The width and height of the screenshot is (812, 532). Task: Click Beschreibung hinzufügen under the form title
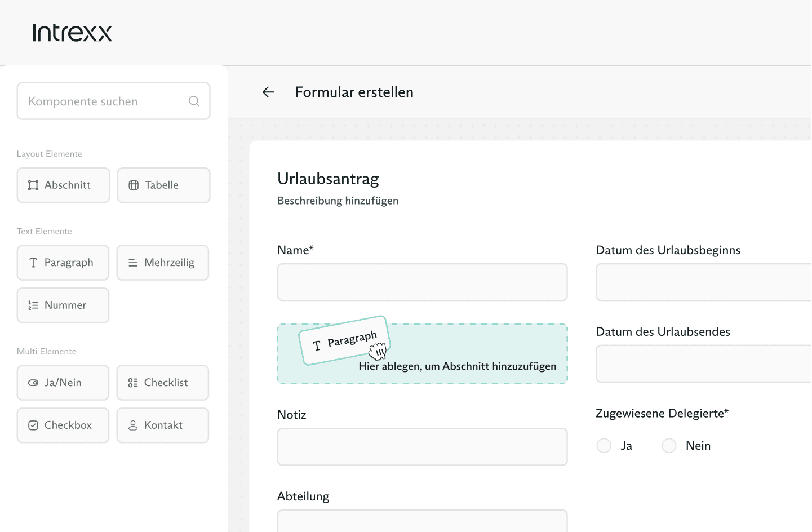pyautogui.click(x=338, y=201)
